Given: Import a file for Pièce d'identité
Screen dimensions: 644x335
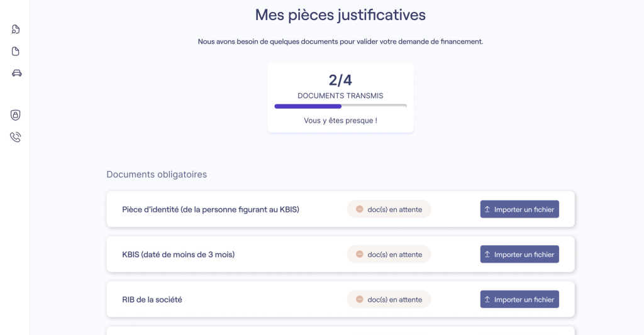Looking at the screenshot, I should (519, 209).
